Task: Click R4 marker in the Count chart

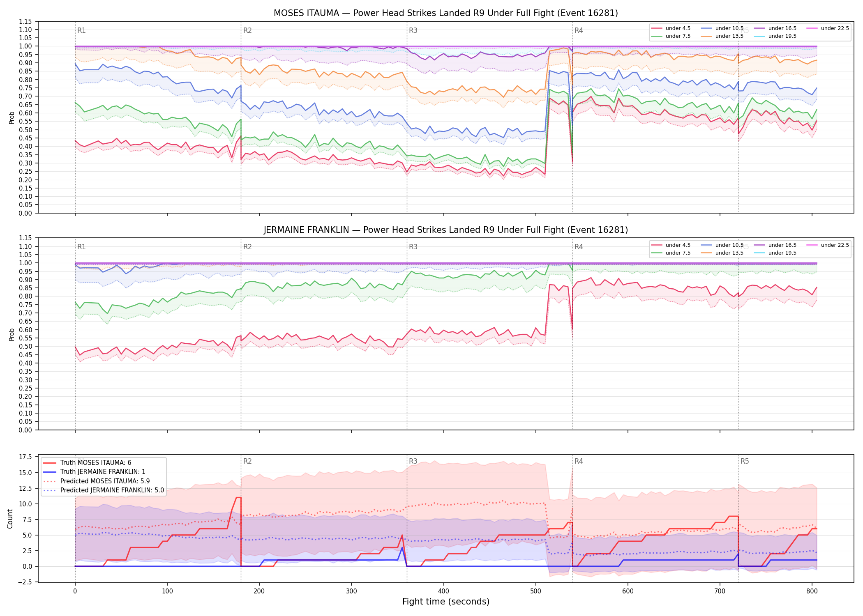Action: pyautogui.click(x=579, y=461)
